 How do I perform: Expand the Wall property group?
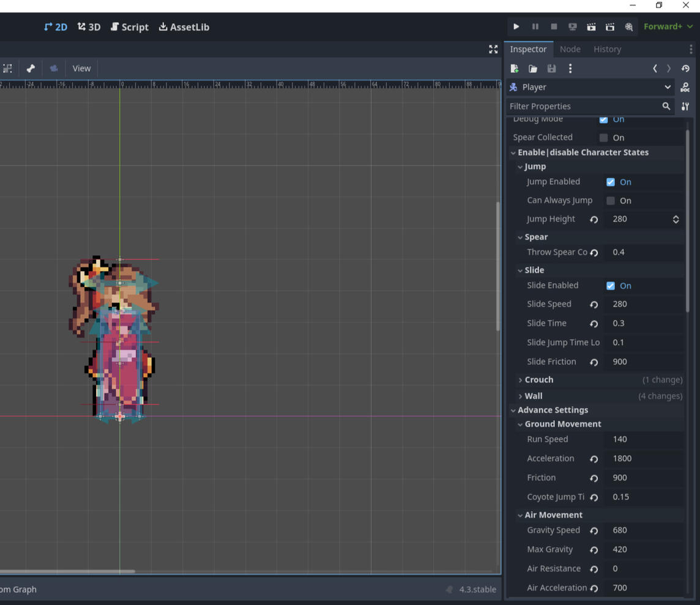(533, 396)
